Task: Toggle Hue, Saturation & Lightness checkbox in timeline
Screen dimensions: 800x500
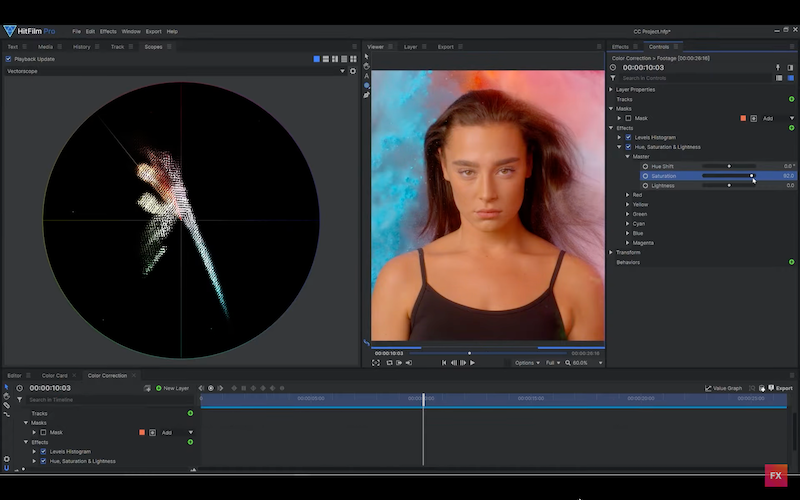Action: point(43,461)
